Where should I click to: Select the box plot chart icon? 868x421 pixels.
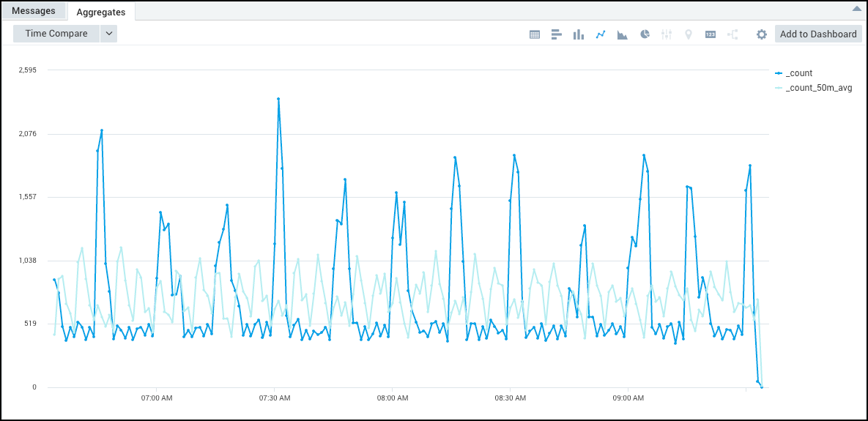point(667,34)
